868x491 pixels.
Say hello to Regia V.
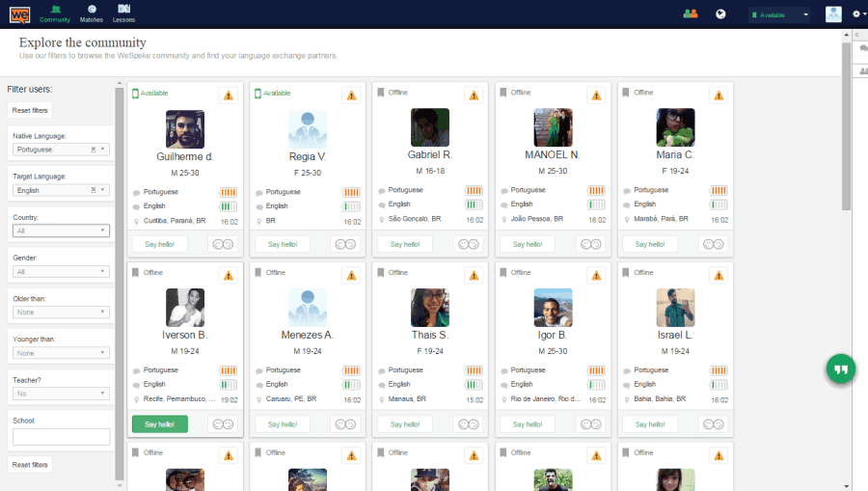click(283, 244)
